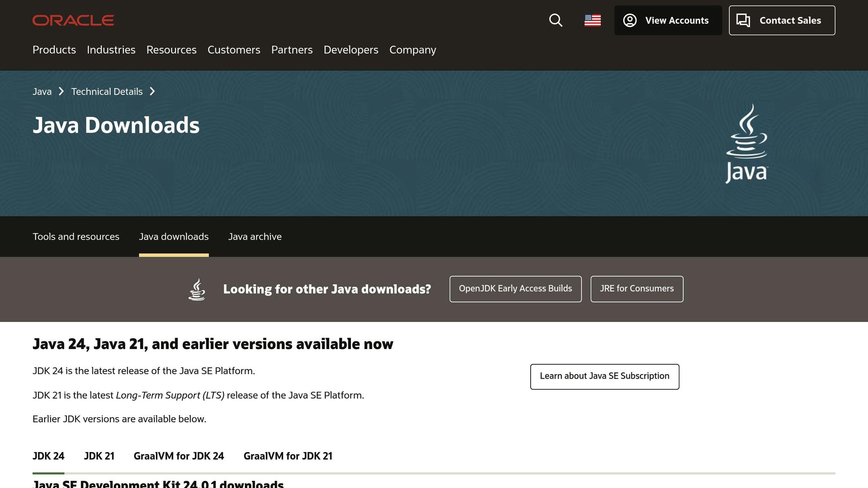868x488 pixels.
Task: Click heading 'Java 24, Java 21, and earlier versions'
Action: pyautogui.click(x=213, y=344)
